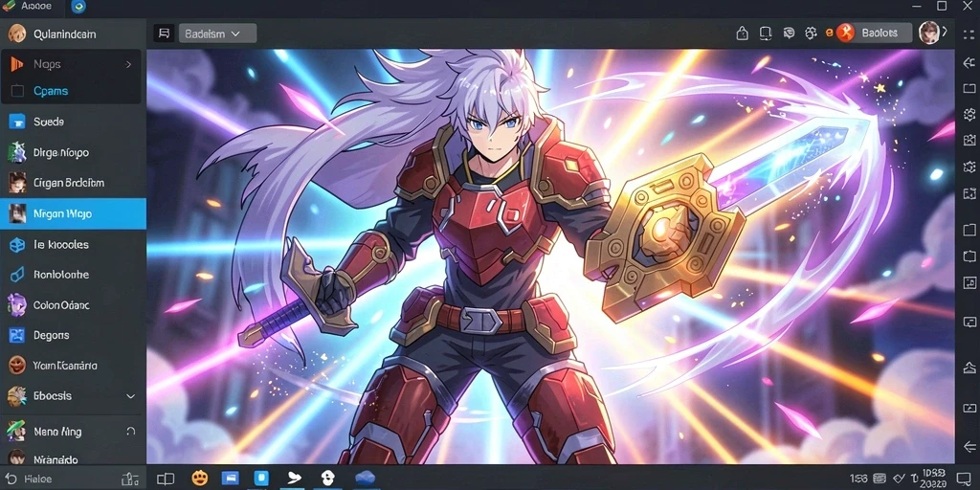Click the panel toggle icon beside Badeism
The width and height of the screenshot is (980, 490).
tap(164, 33)
